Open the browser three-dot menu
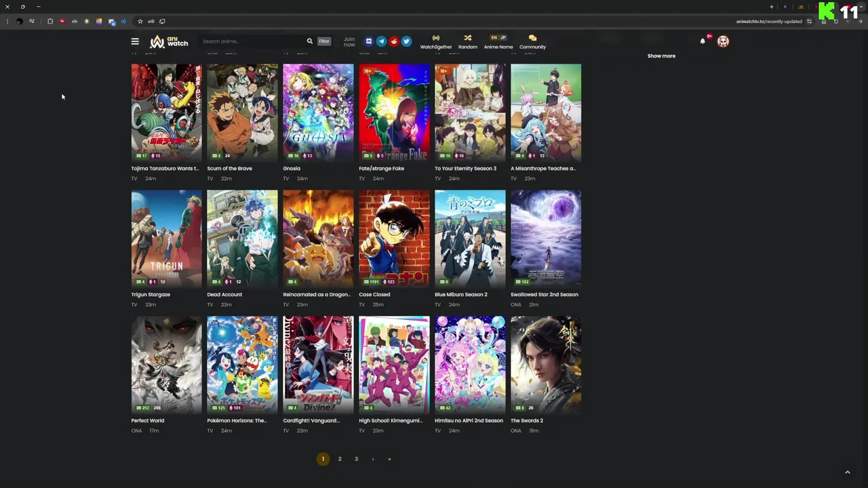The height and width of the screenshot is (488, 868). [x=7, y=21]
